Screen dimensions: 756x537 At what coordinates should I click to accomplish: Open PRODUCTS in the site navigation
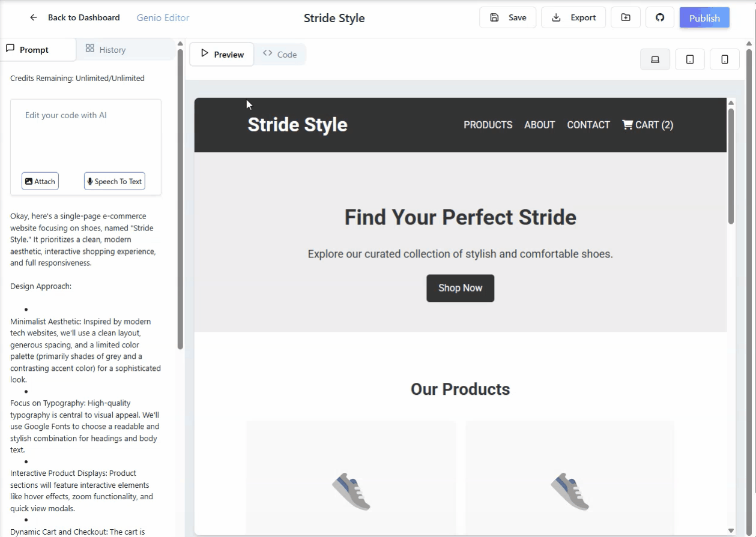click(488, 125)
